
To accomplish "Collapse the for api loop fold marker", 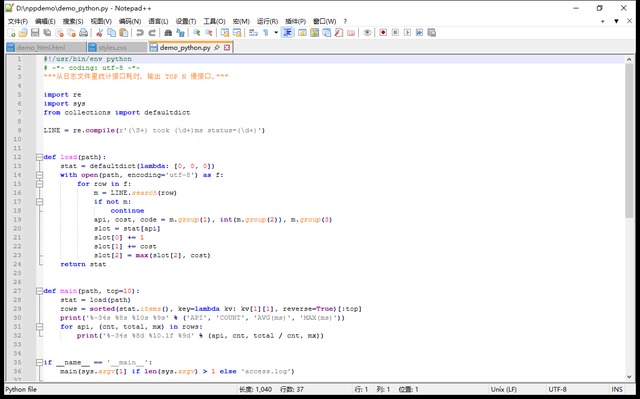I will tap(39, 327).
